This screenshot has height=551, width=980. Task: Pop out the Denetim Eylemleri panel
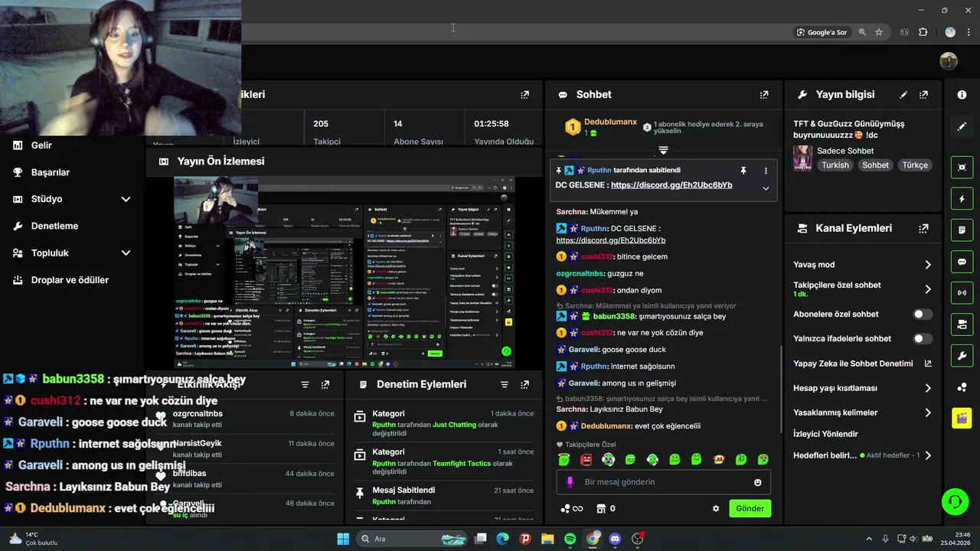click(x=524, y=385)
